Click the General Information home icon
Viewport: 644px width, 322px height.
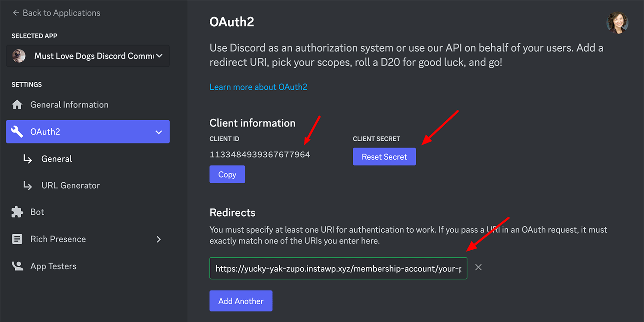[x=17, y=104]
